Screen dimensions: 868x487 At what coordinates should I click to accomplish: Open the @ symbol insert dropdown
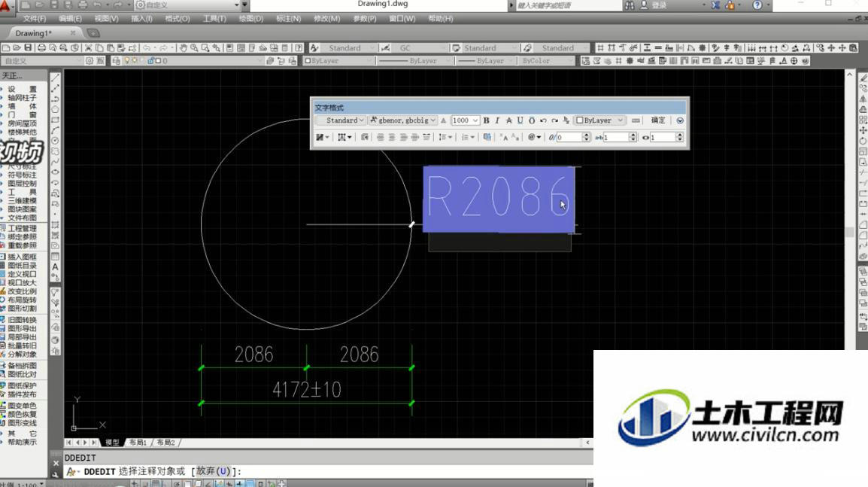534,137
